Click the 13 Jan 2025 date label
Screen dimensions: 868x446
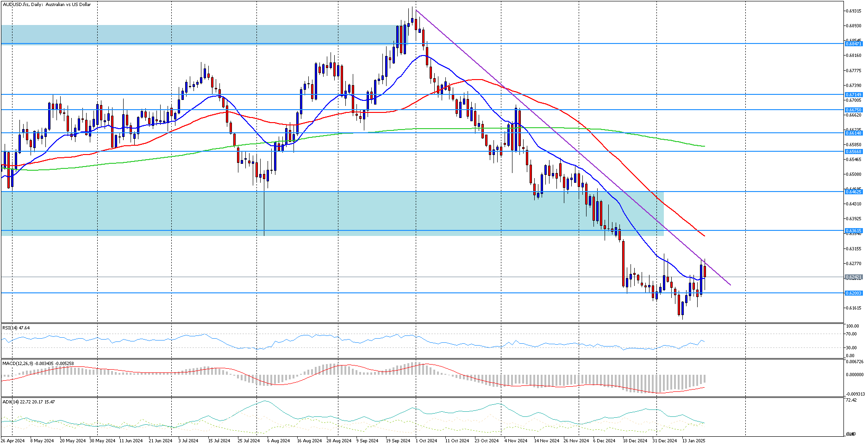point(693,440)
